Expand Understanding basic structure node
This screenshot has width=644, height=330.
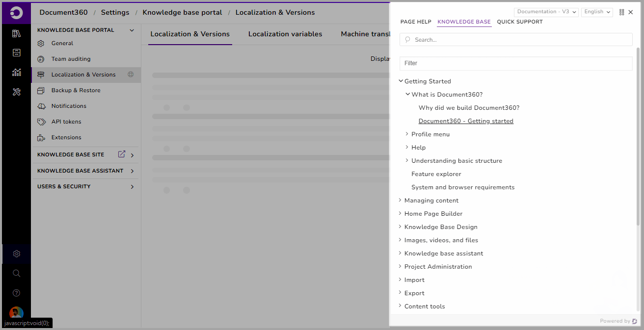point(407,160)
